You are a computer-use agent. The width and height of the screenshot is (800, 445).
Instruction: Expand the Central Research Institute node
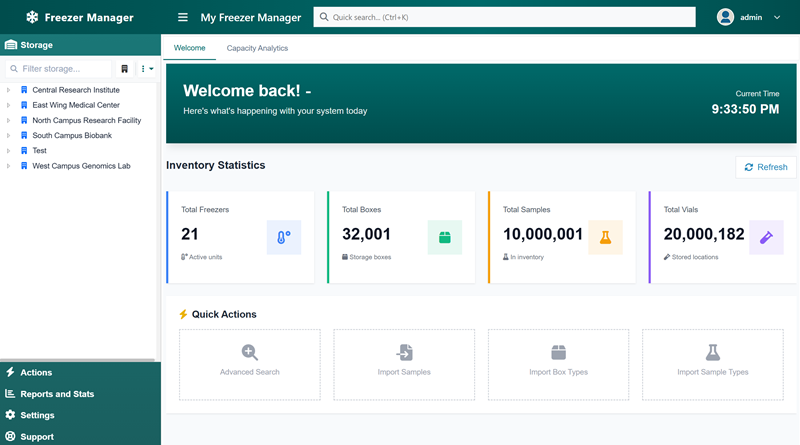click(8, 90)
